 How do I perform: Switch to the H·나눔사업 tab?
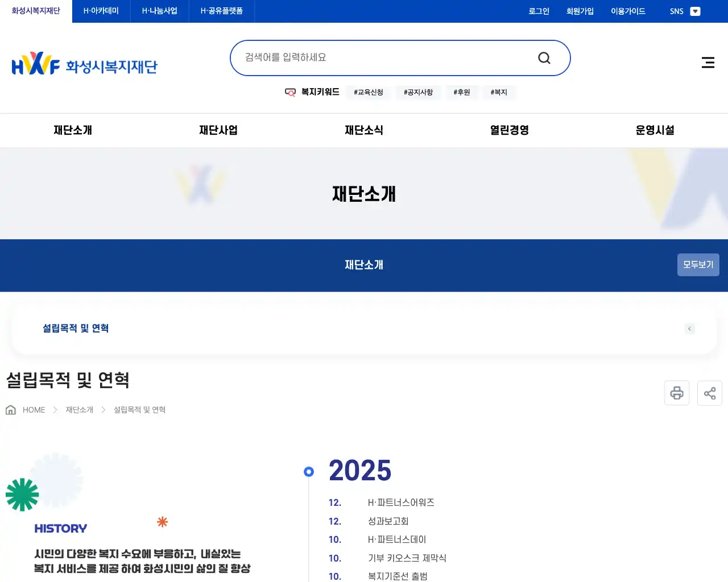(160, 11)
